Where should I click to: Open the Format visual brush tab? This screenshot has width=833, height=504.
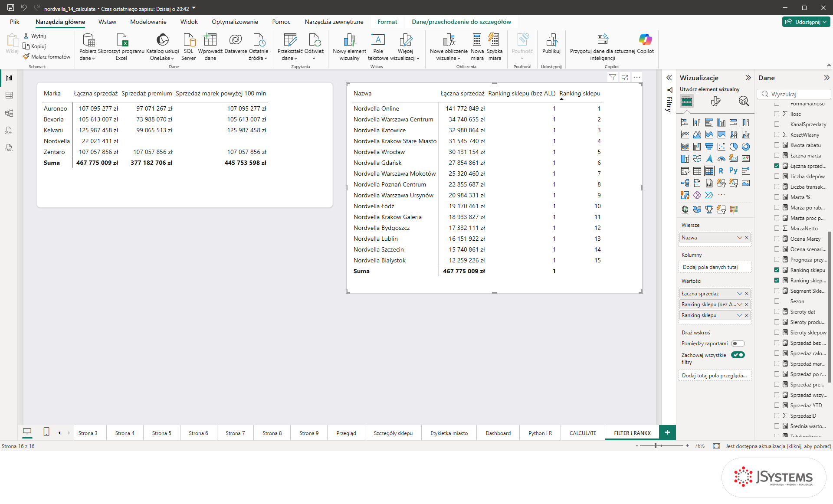[x=715, y=101]
